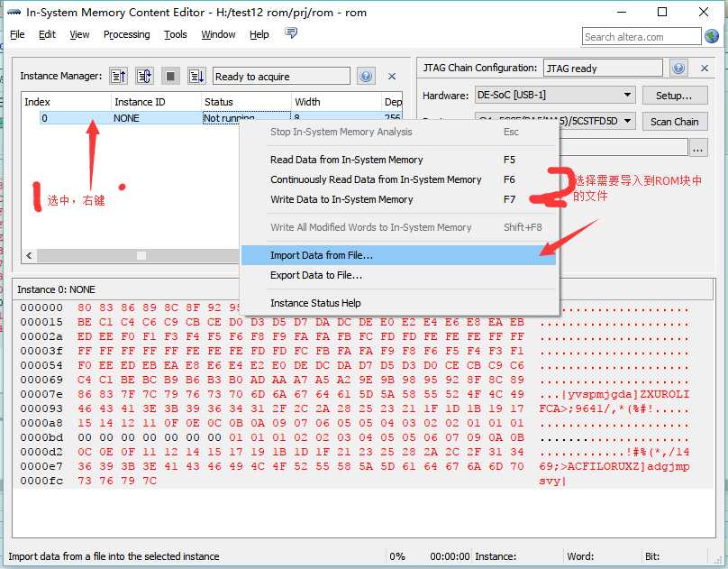Click Continuously Read Data toolbar icon
Image resolution: width=728 pixels, height=569 pixels.
point(144,76)
